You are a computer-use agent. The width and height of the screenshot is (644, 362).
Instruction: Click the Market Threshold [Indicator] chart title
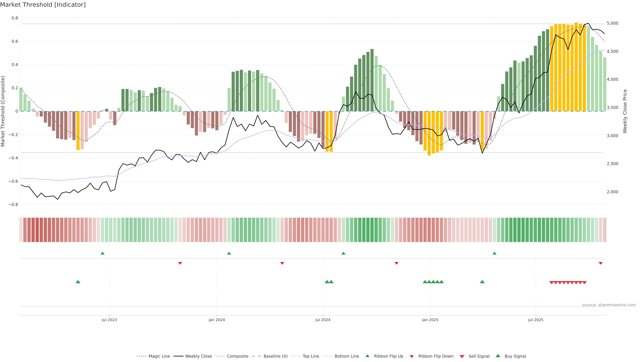pos(43,5)
